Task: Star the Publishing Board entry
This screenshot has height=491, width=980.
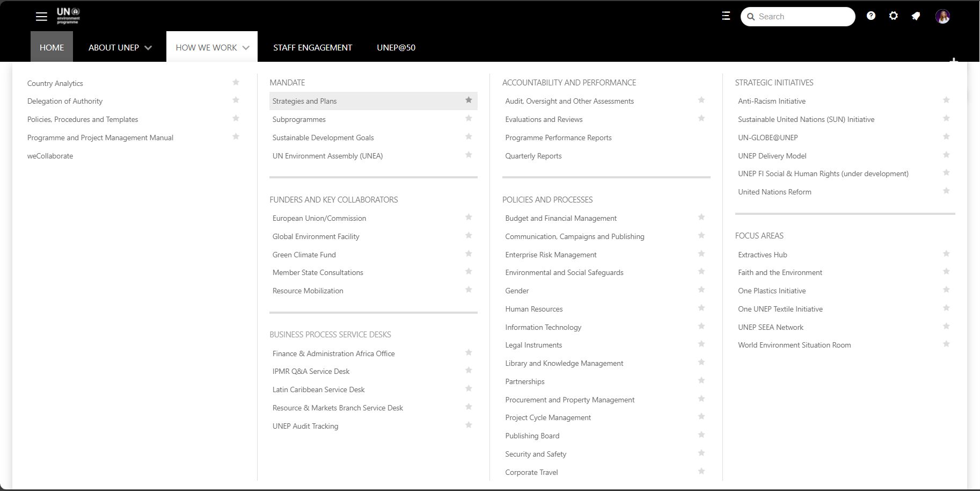Action: [x=701, y=435]
